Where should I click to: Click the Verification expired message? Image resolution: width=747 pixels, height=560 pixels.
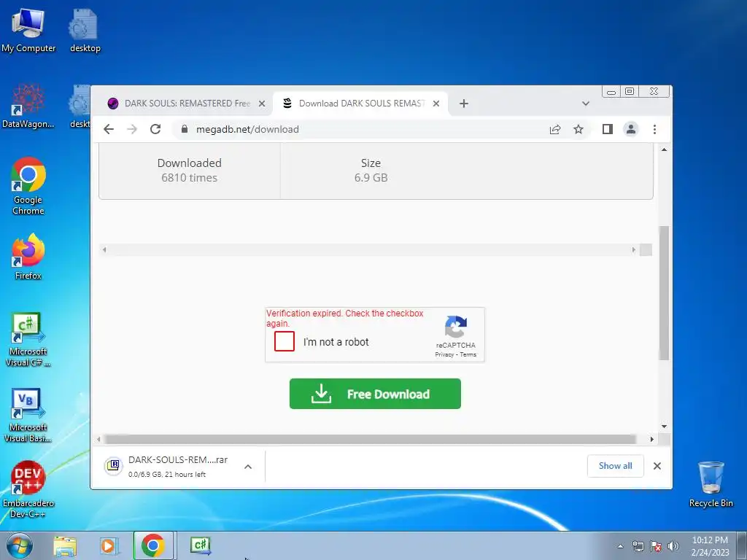344,318
